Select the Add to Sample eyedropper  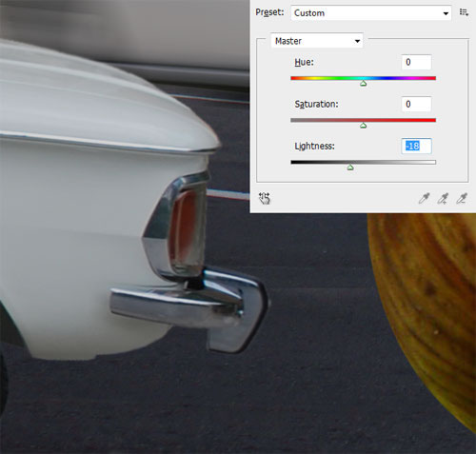point(443,199)
